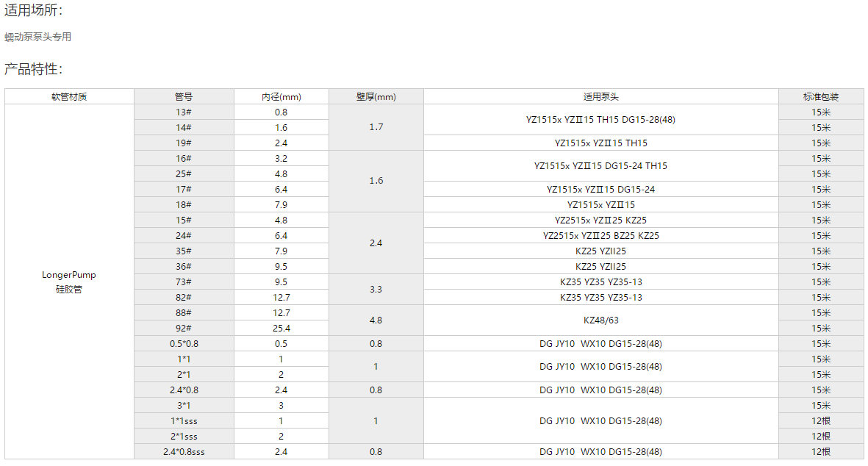868x466 pixels.
Task: Click the KZ48/63 pump head cell
Action: point(600,320)
